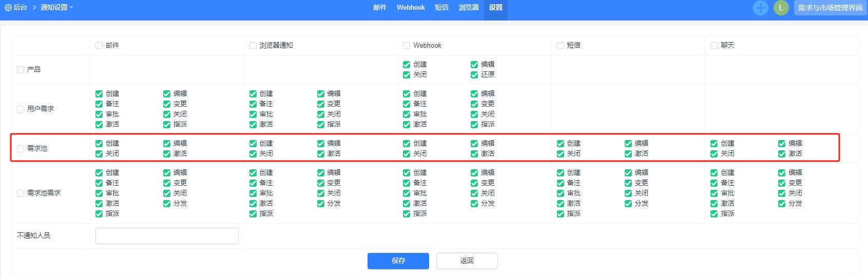
Task: Check the 邮件 column header checkbox
Action: (x=99, y=46)
